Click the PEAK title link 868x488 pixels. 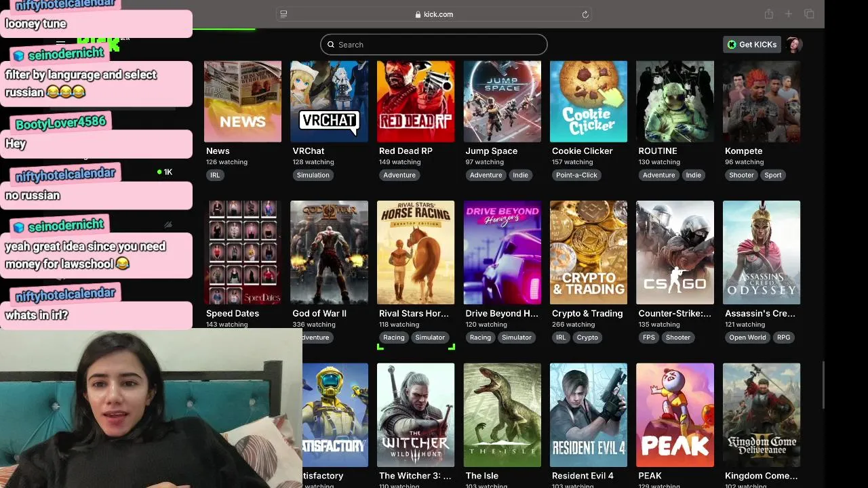coord(650,476)
